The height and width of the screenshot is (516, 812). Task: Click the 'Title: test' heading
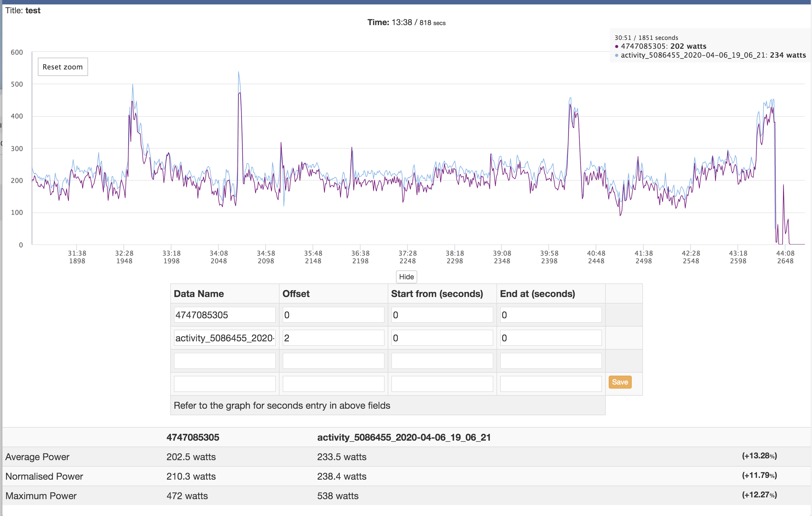tap(23, 10)
